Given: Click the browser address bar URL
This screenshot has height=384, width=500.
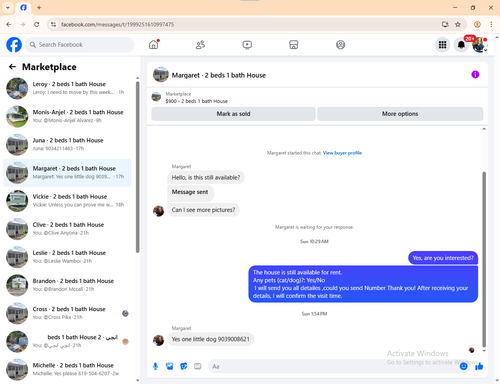Looking at the screenshot, I should coord(117,24).
